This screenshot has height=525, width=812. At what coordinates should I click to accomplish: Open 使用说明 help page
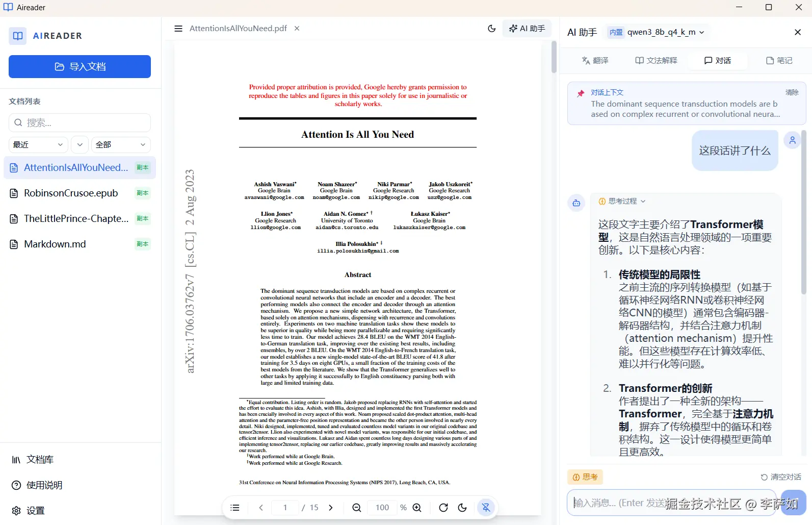pyautogui.click(x=37, y=485)
